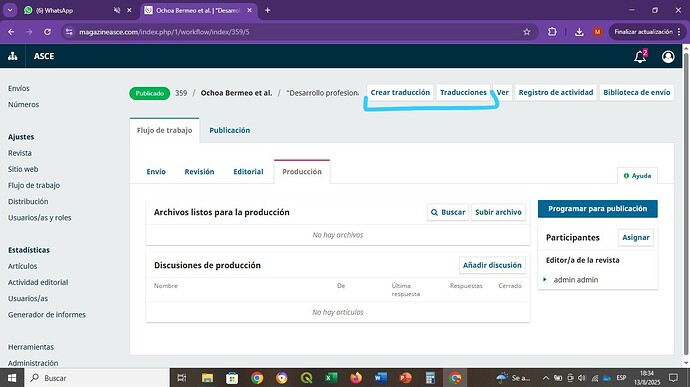Open Actividad editorial statistics
The height and width of the screenshot is (387, 690).
(38, 282)
